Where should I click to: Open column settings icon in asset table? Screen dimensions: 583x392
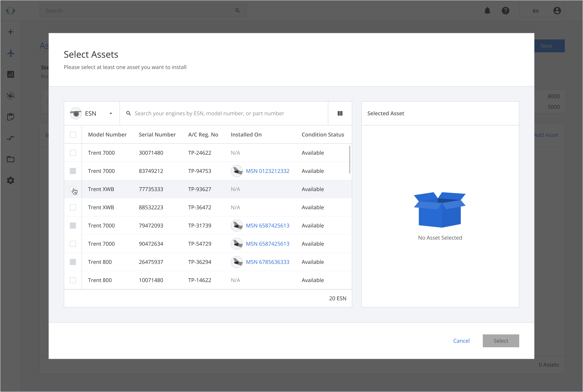(x=340, y=113)
